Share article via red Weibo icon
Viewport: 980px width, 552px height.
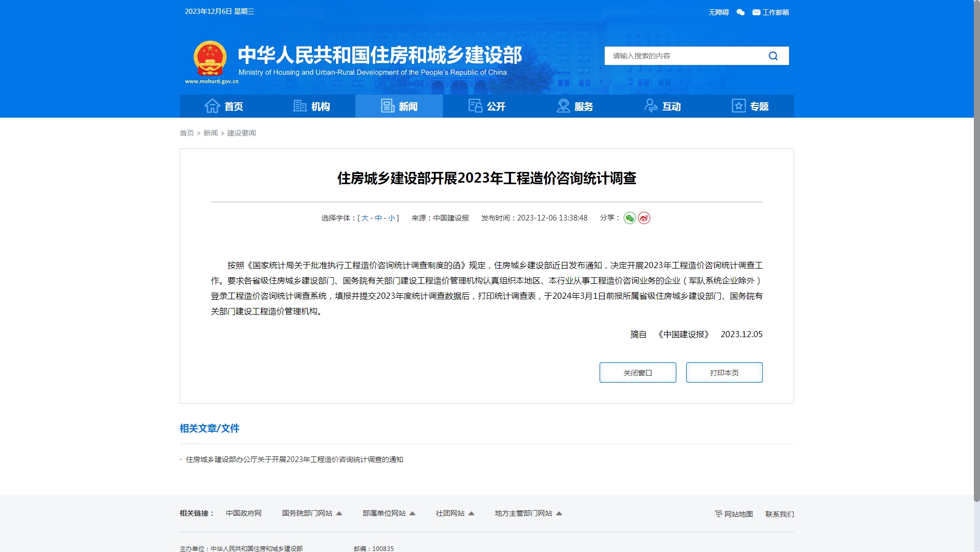644,218
